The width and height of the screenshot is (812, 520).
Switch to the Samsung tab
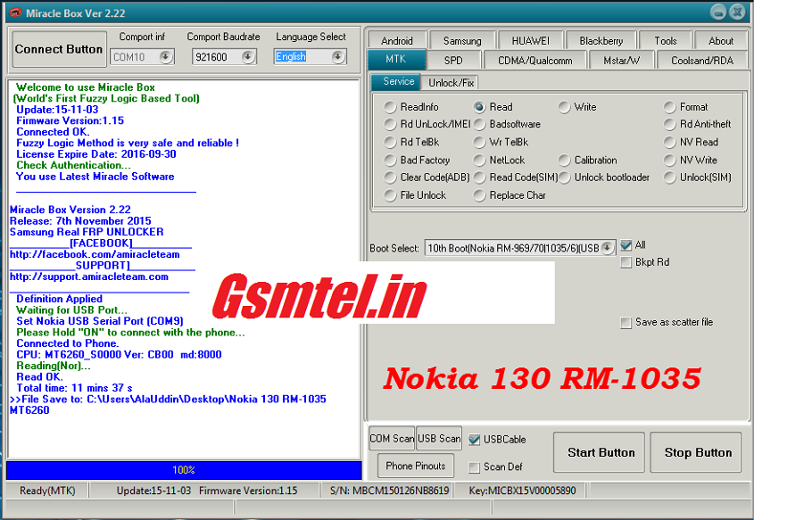(462, 41)
